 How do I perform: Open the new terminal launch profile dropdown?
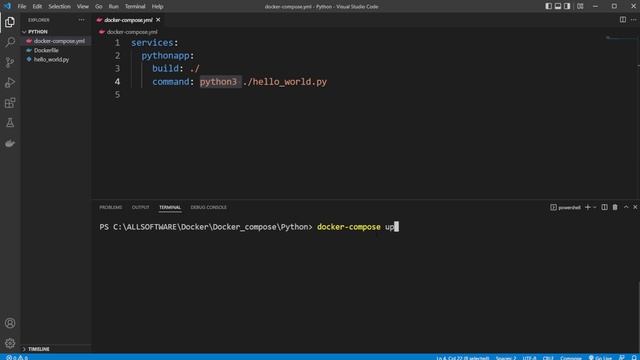[x=595, y=207]
